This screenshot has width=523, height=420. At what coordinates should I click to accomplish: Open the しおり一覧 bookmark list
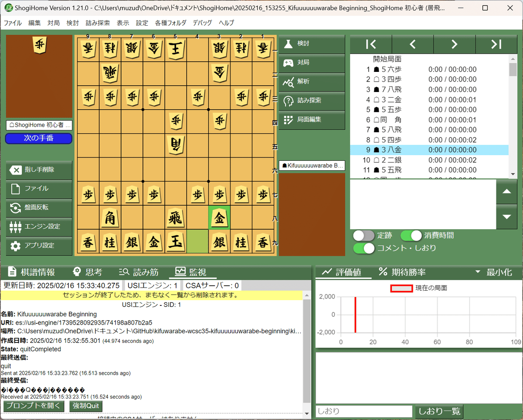pos(438,411)
